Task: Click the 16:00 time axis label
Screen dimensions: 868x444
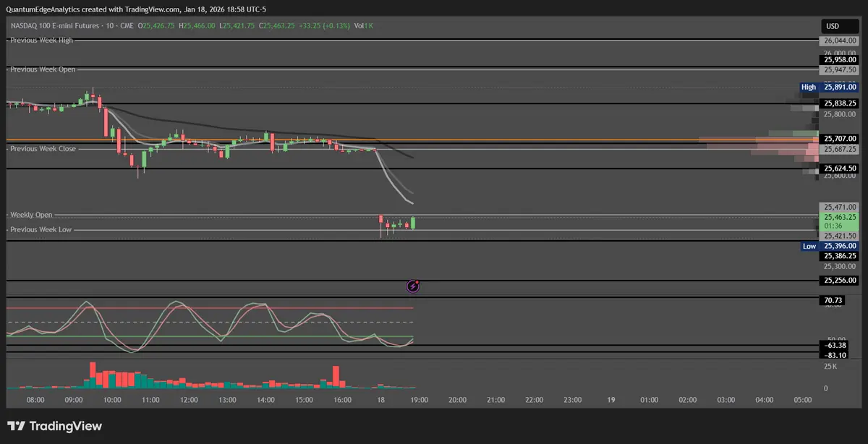Action: coord(342,399)
